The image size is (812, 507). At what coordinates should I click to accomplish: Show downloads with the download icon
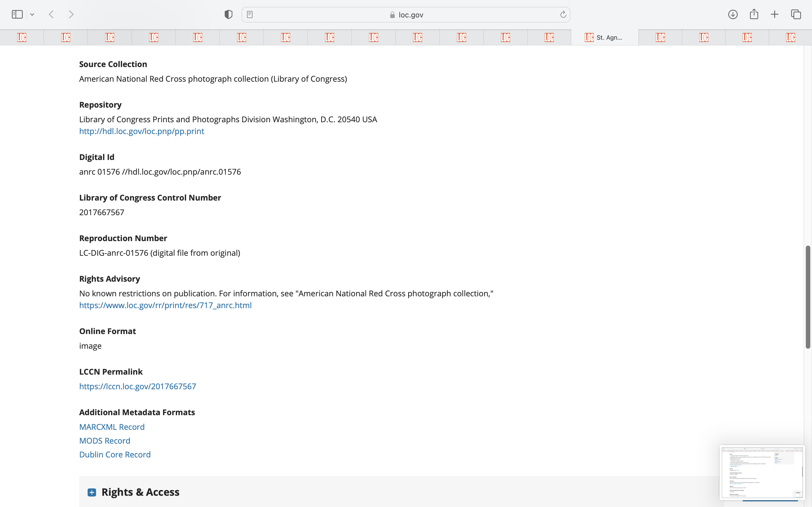click(x=732, y=14)
